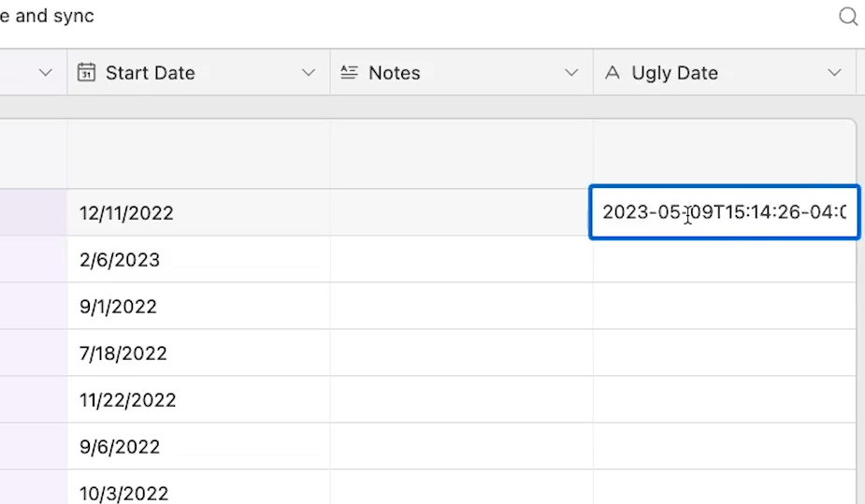Click the Notes long-text field icon
The width and height of the screenshot is (865, 504).
click(349, 72)
